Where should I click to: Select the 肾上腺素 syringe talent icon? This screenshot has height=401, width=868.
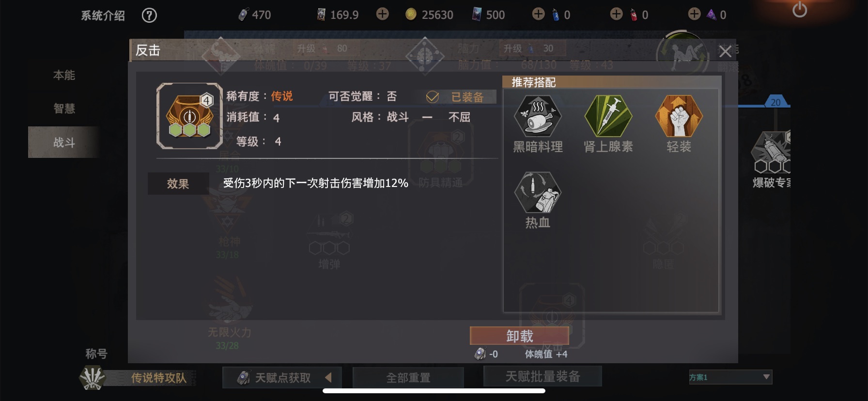(x=608, y=116)
